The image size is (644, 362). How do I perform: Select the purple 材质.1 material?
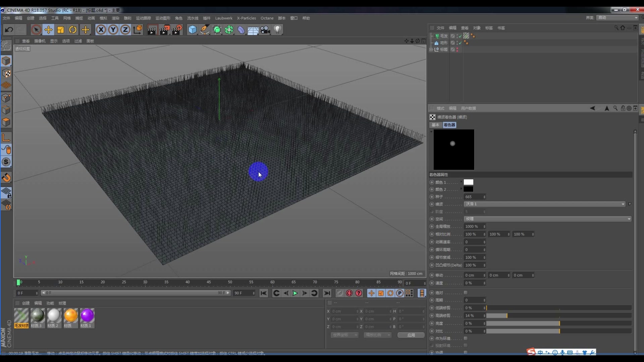(x=87, y=318)
